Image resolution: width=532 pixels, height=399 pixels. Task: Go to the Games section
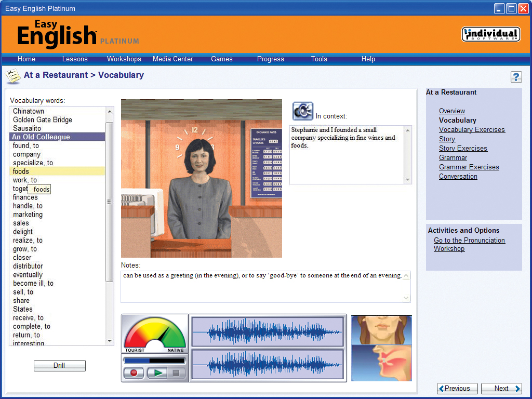tap(221, 59)
